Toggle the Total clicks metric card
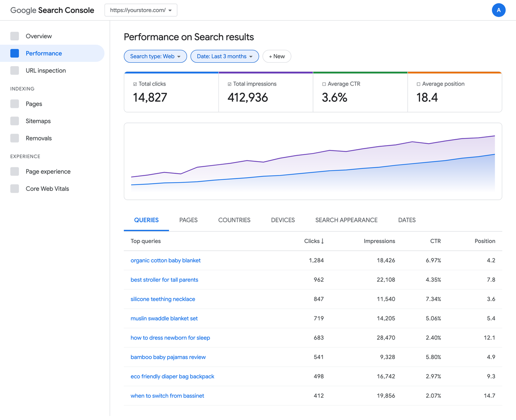Viewport: 516px width, 420px height. (171, 92)
